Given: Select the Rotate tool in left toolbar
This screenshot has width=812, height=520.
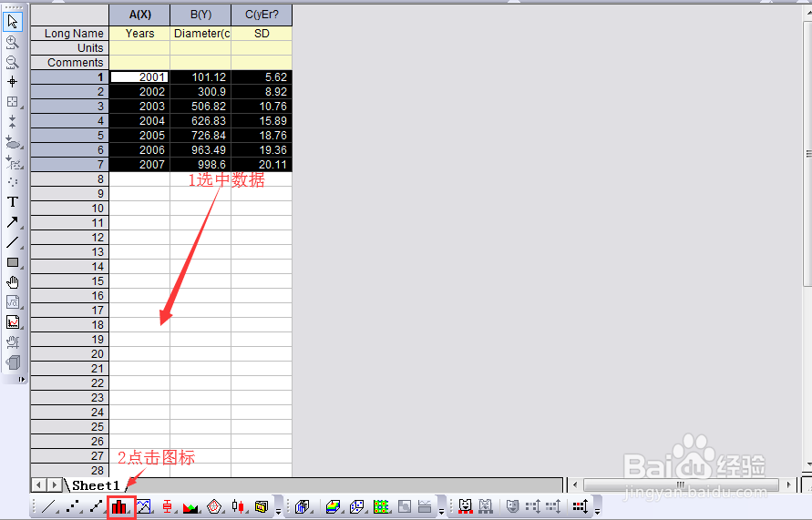Looking at the screenshot, I should tap(13, 342).
